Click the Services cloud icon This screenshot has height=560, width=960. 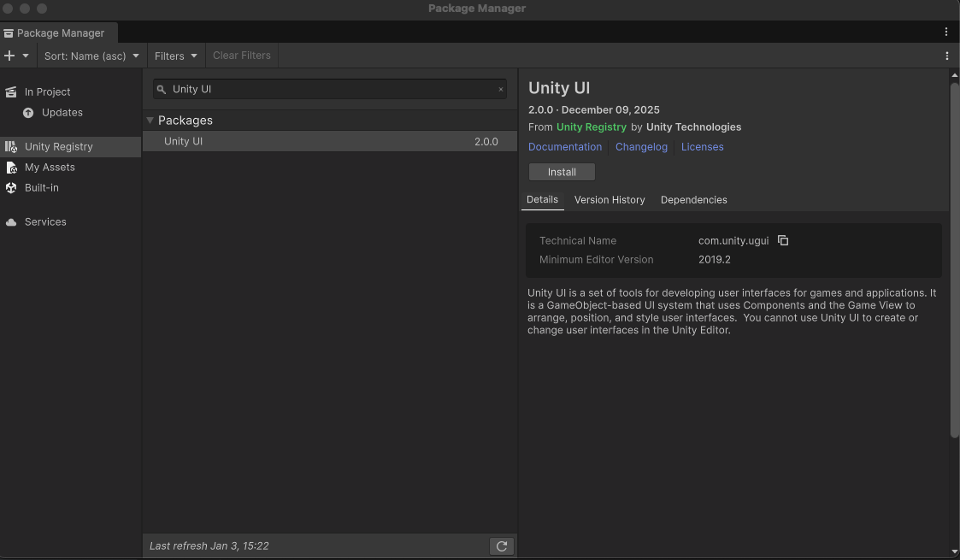point(11,222)
